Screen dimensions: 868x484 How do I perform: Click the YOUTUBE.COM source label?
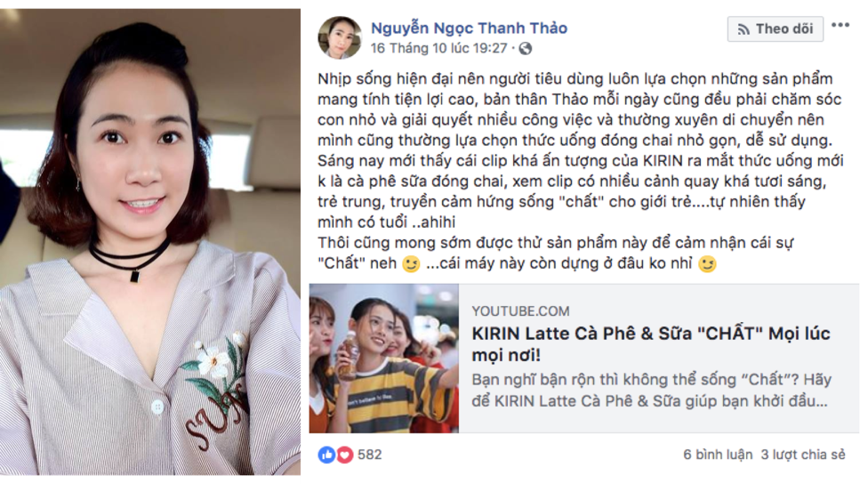520,311
